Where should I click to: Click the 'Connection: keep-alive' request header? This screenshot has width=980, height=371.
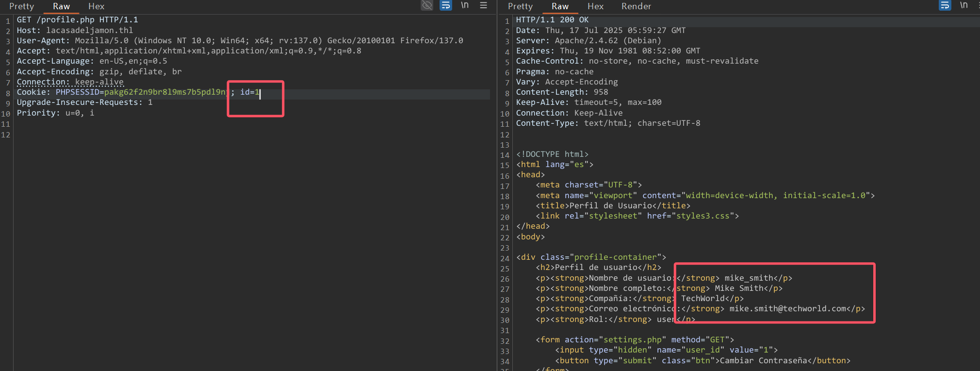[x=70, y=82]
